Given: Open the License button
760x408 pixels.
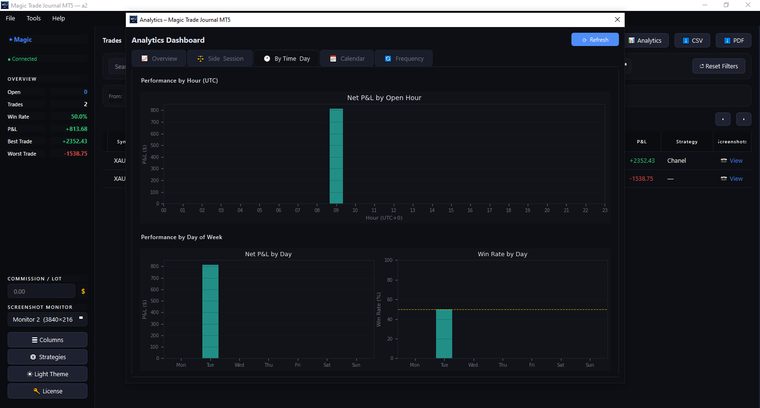Looking at the screenshot, I should click(48, 391).
